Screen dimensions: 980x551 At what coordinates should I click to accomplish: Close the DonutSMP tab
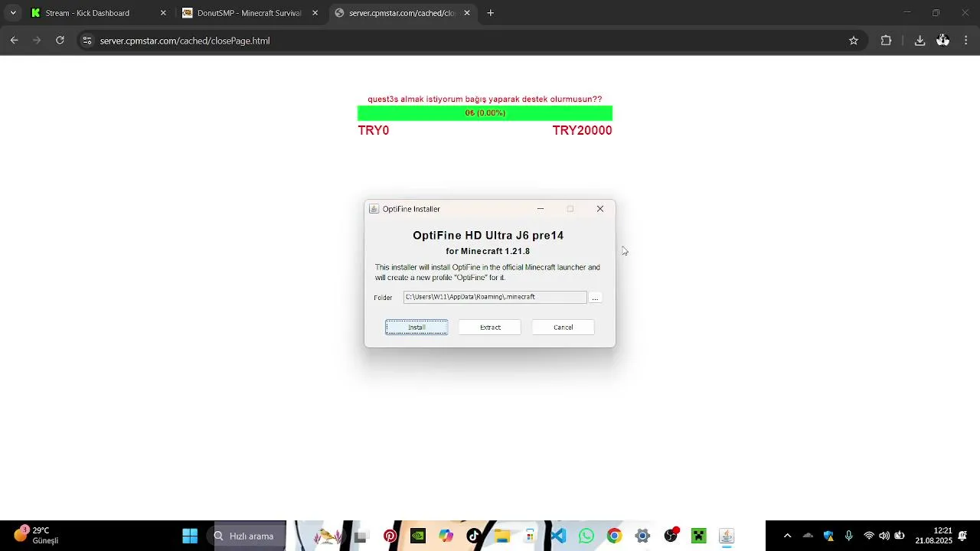click(x=315, y=13)
